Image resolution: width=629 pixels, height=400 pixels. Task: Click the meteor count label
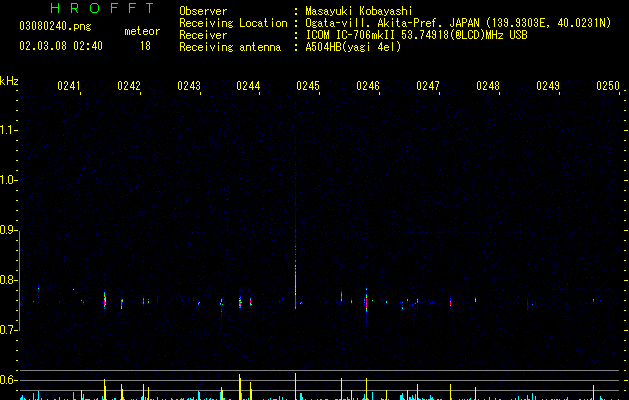pos(142,31)
